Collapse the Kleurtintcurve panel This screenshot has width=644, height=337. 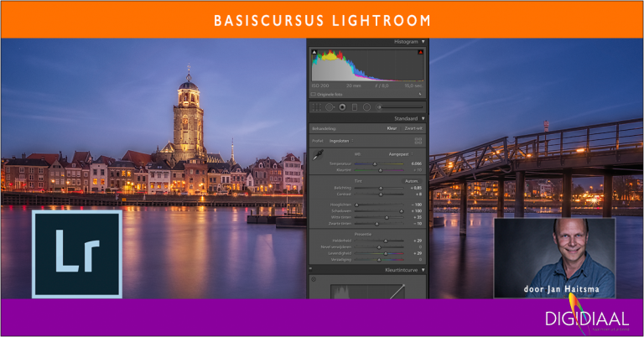(423, 270)
